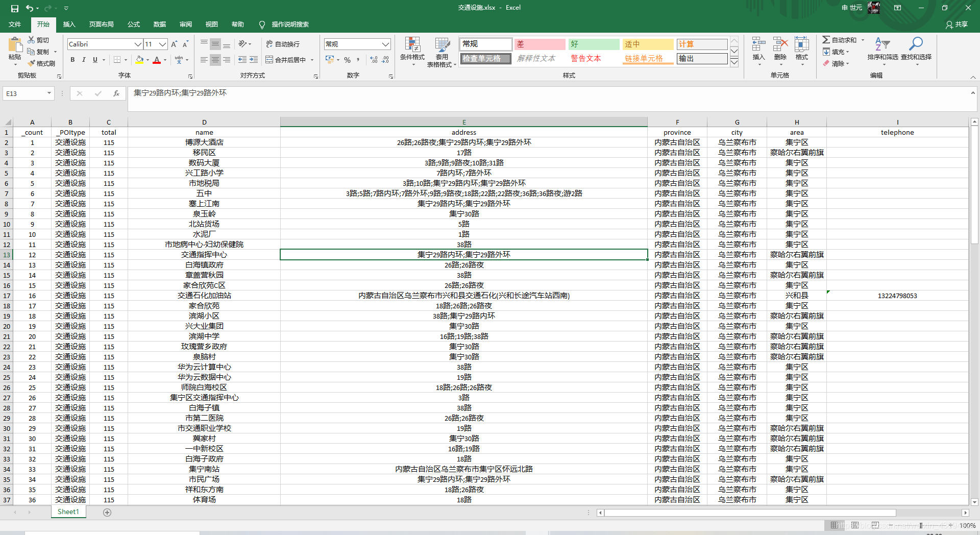The height and width of the screenshot is (535, 980).
Task: Expand the Clear (清除) dropdown
Action: click(847, 64)
